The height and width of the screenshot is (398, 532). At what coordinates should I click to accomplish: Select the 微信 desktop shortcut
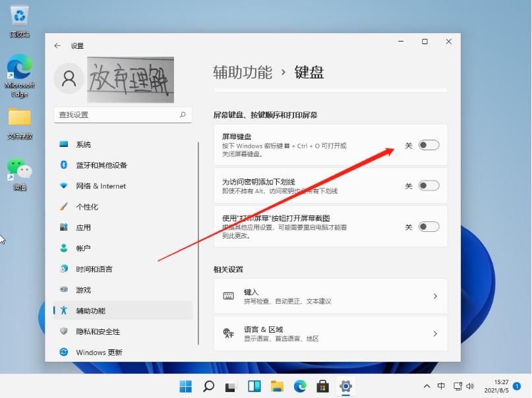(19, 174)
